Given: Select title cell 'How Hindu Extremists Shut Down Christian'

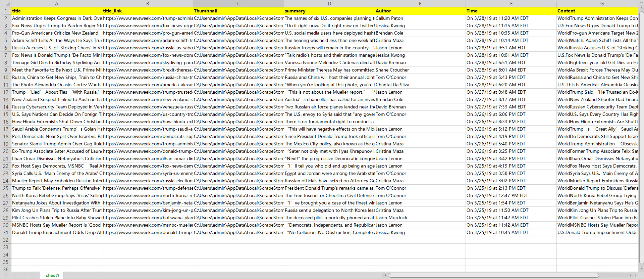Looking at the screenshot, I should coord(57,122).
